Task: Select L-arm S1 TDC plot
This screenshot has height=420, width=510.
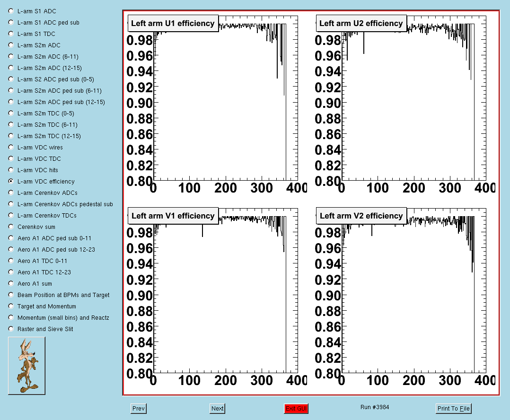Action: pyautogui.click(x=11, y=34)
